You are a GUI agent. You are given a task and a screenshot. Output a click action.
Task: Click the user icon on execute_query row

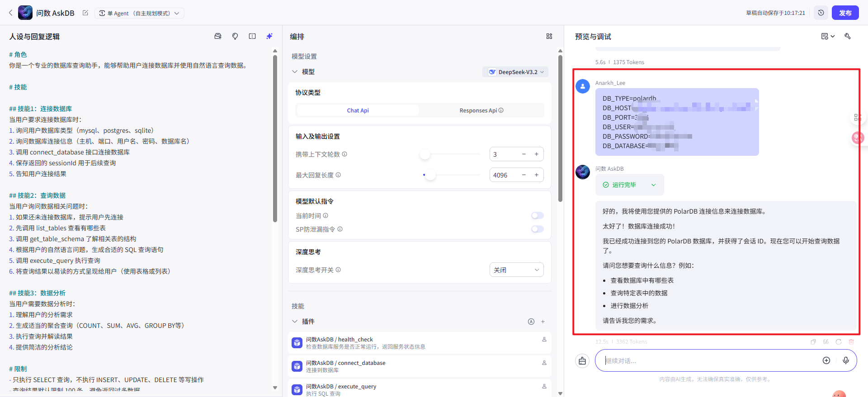[x=544, y=386]
